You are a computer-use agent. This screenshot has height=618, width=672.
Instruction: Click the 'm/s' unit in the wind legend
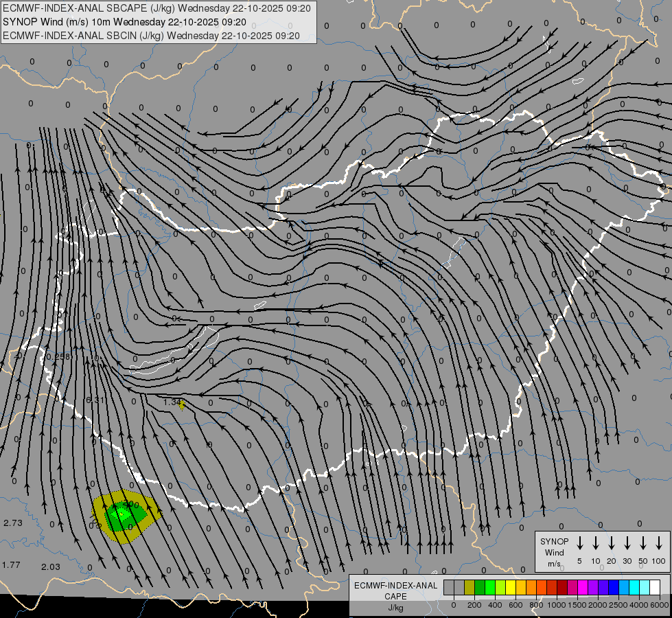tap(554, 564)
